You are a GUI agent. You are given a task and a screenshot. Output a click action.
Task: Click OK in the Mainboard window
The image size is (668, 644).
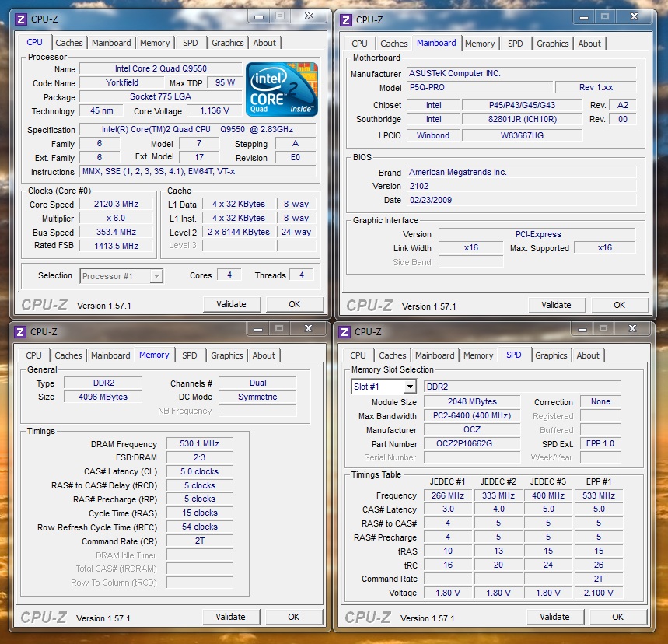click(x=620, y=305)
